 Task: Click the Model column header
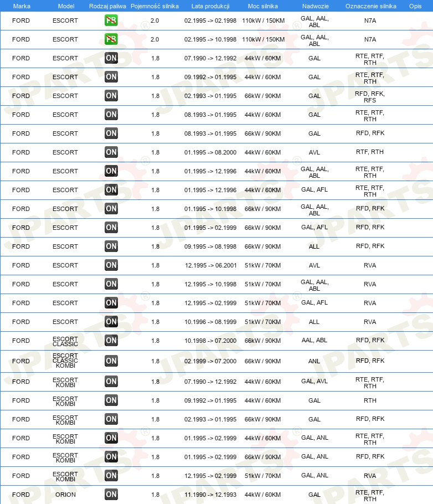click(66, 6)
